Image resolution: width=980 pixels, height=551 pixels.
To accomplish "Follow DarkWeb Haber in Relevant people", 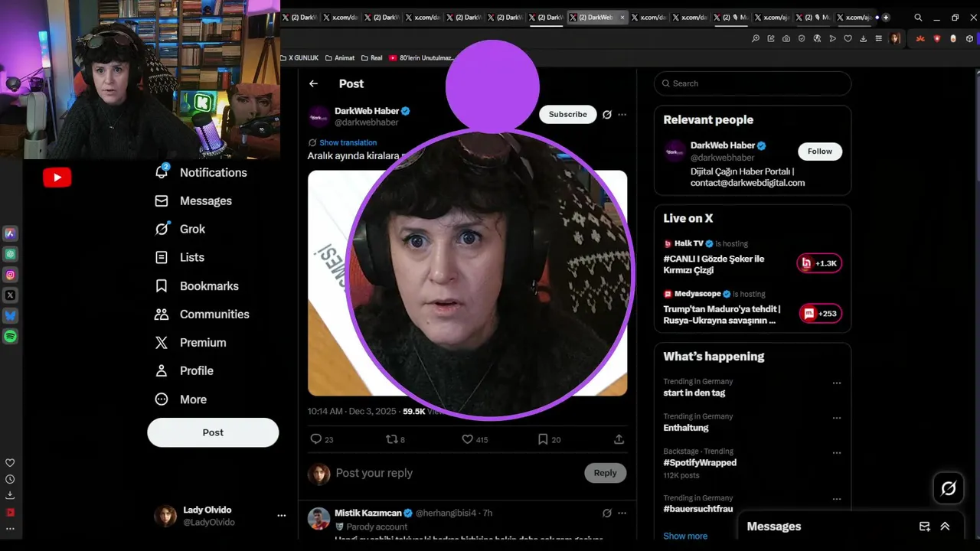I will 820,152.
